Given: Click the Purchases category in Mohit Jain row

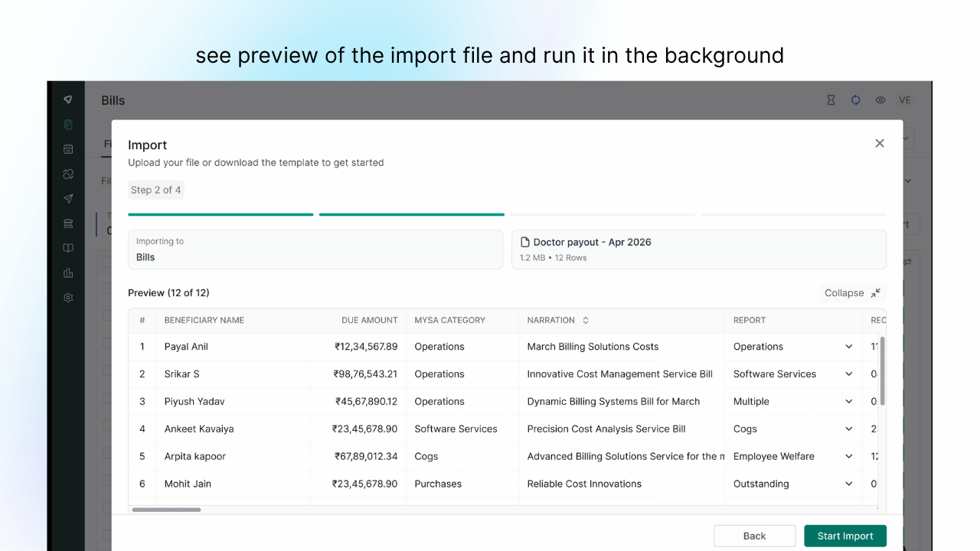Looking at the screenshot, I should tap(438, 484).
